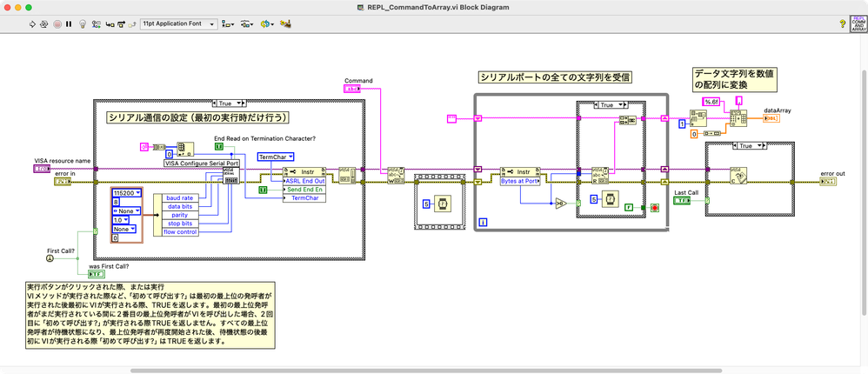Click the error out indicator terminal
This screenshot has height=374, width=868.
828,181
